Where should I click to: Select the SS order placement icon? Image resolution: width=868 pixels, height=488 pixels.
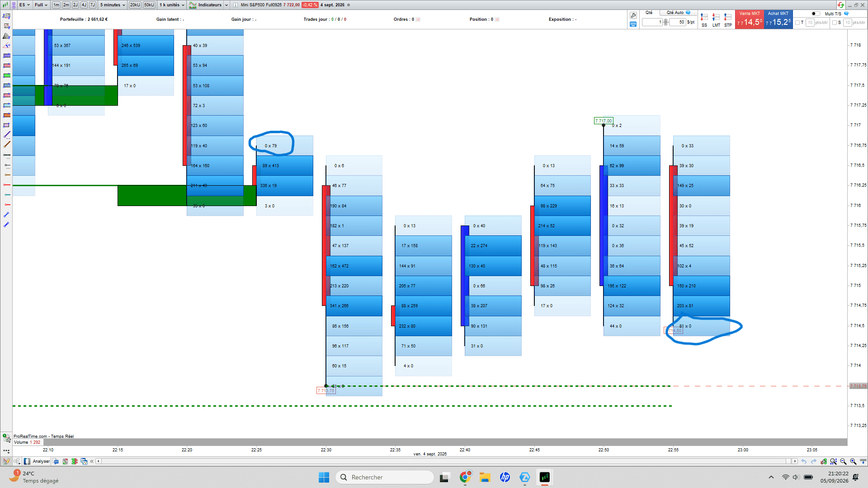coord(704,20)
